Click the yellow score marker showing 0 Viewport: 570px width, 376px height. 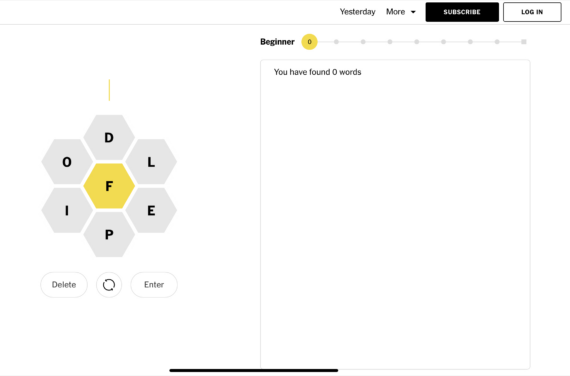coord(309,42)
